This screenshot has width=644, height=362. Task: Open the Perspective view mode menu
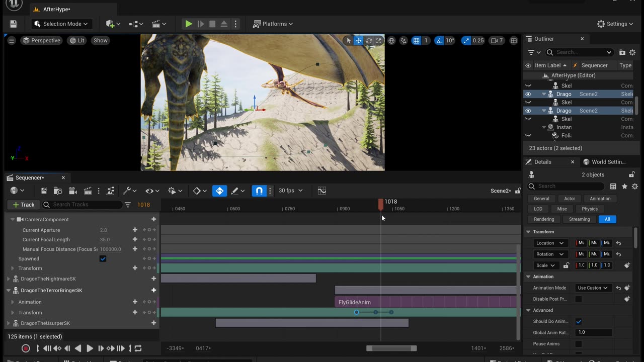[41, 40]
